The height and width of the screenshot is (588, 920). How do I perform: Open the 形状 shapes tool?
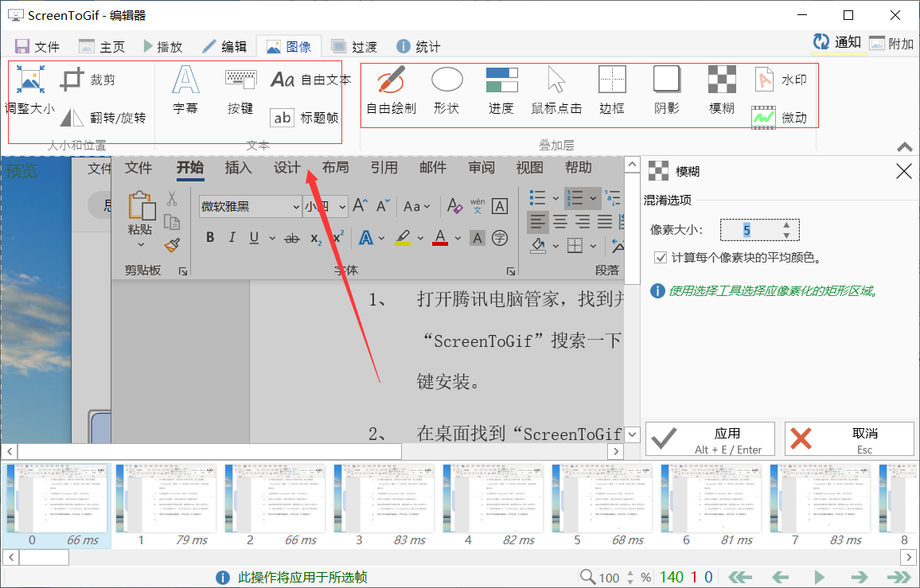(x=446, y=91)
